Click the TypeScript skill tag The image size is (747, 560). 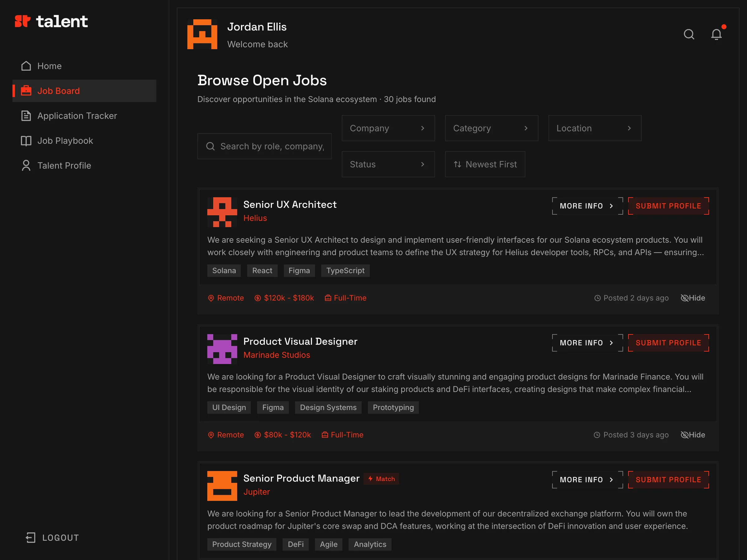(x=345, y=271)
